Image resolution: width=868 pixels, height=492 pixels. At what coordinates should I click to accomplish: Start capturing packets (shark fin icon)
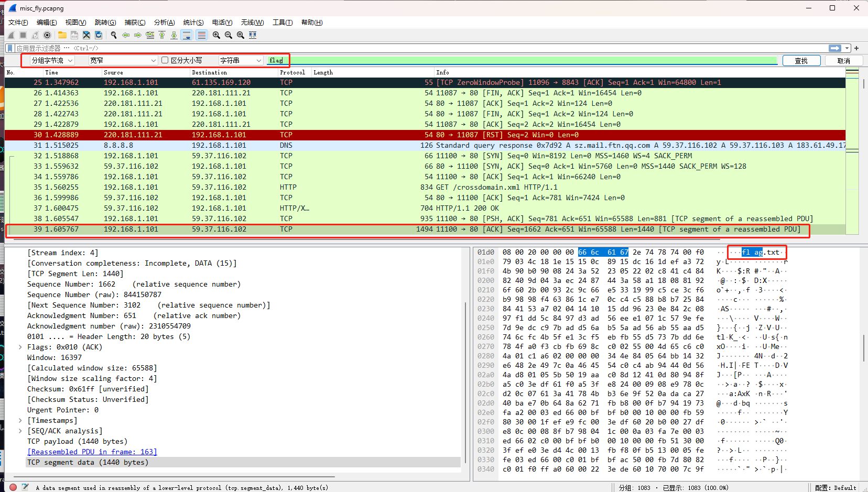11,35
